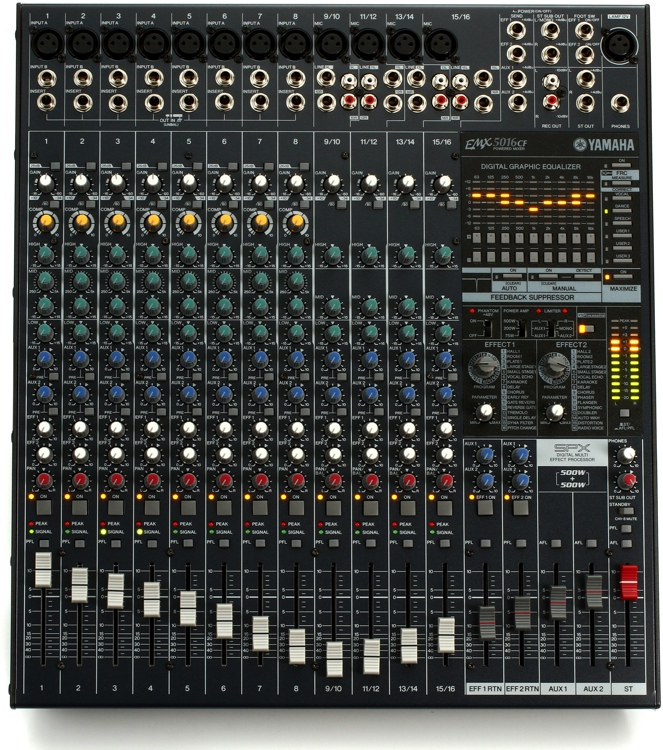Click the LAMP 12V XLR connector

coord(619,44)
